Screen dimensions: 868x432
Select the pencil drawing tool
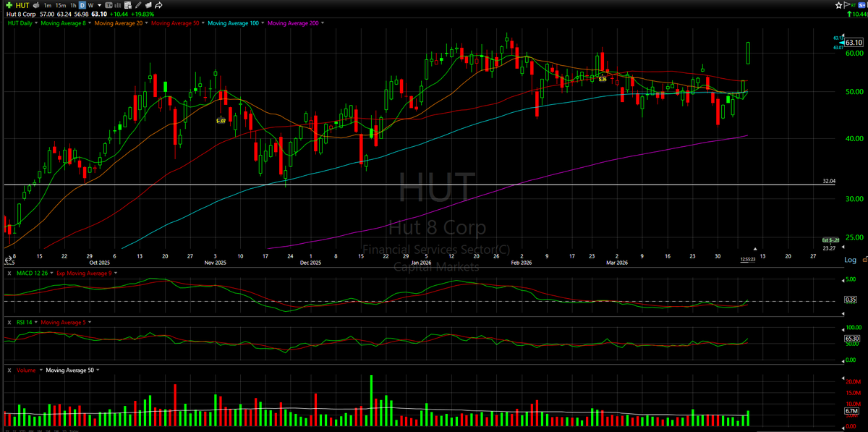[x=138, y=5]
